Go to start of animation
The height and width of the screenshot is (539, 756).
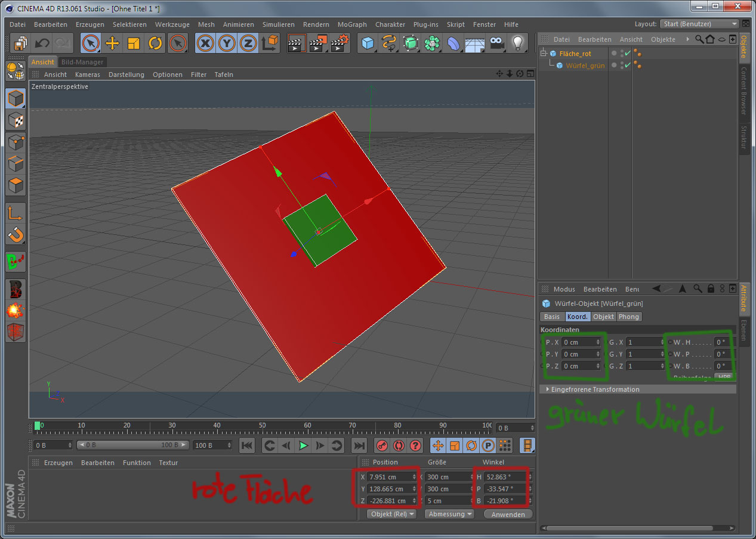[247, 445]
